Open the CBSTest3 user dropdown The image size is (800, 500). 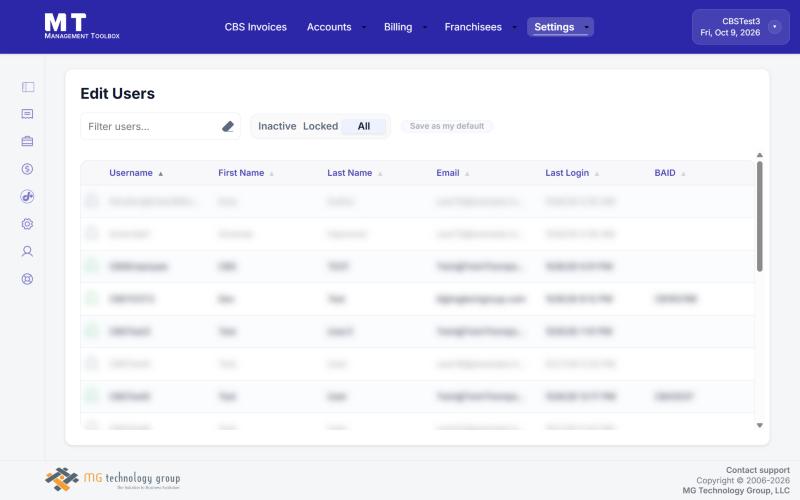tap(774, 27)
